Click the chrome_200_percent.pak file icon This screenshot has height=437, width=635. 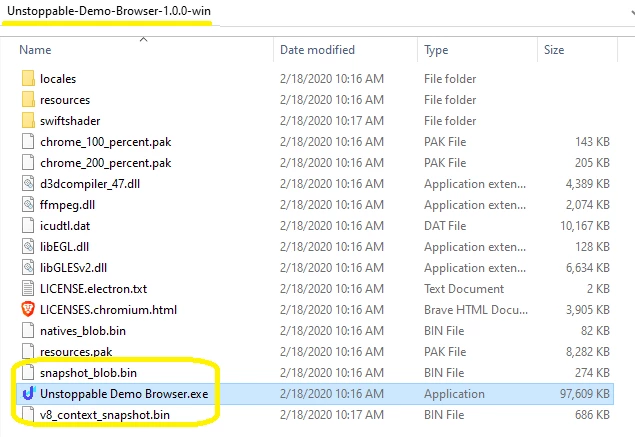28,162
